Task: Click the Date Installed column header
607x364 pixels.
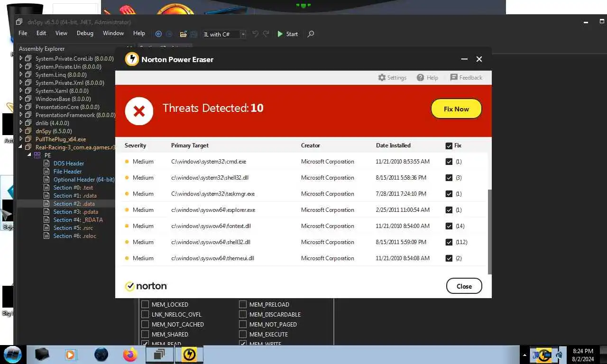Action: [393, 146]
